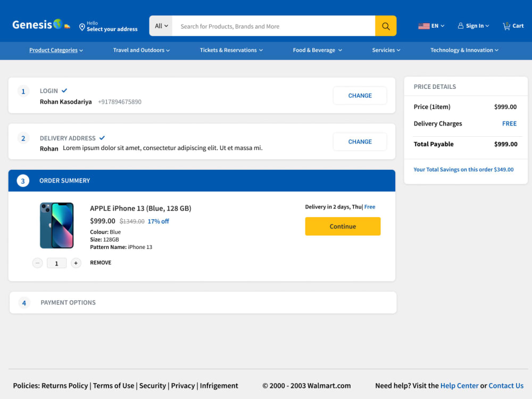Click the Delivery Address checkmark
This screenshot has height=399, width=532.
point(102,138)
